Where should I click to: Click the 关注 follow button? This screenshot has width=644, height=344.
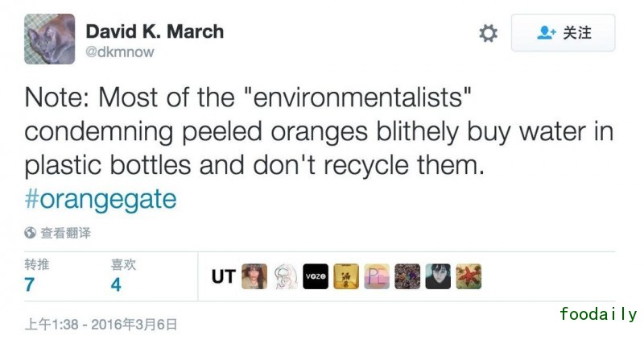click(563, 33)
